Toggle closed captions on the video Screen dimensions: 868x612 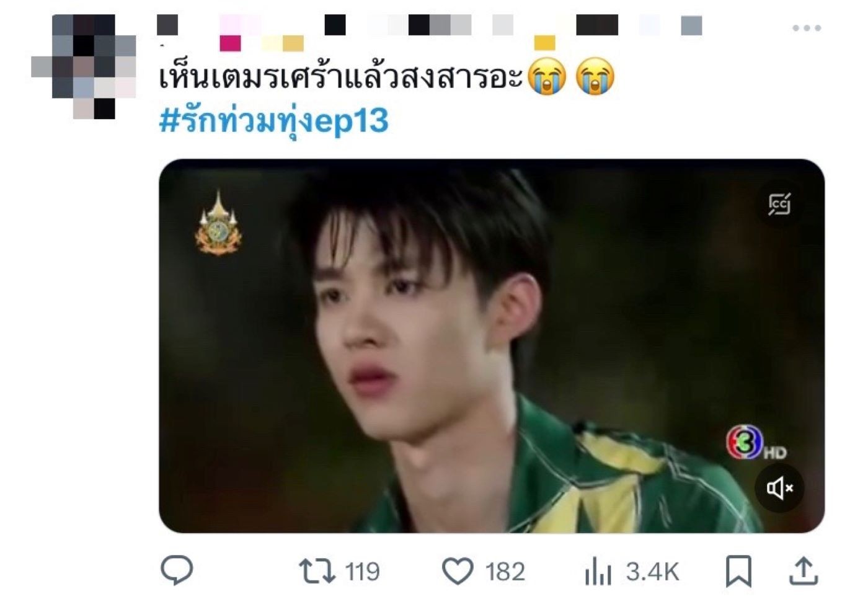(779, 204)
